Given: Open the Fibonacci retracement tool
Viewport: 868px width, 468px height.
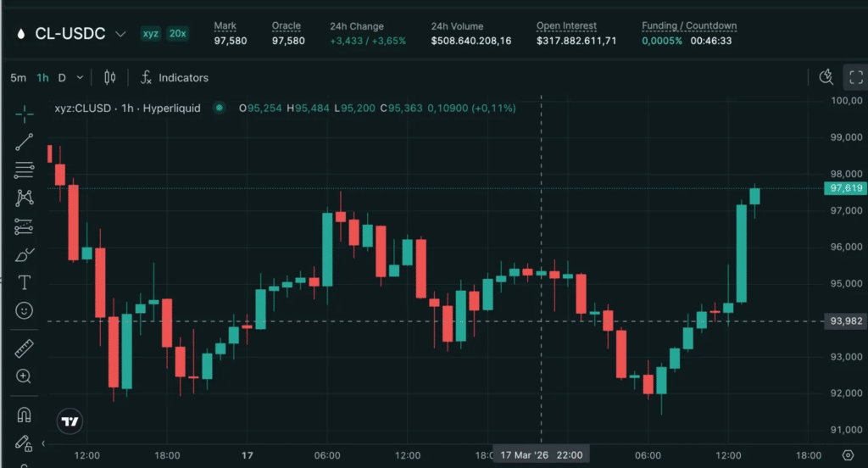Looking at the screenshot, I should [24, 170].
